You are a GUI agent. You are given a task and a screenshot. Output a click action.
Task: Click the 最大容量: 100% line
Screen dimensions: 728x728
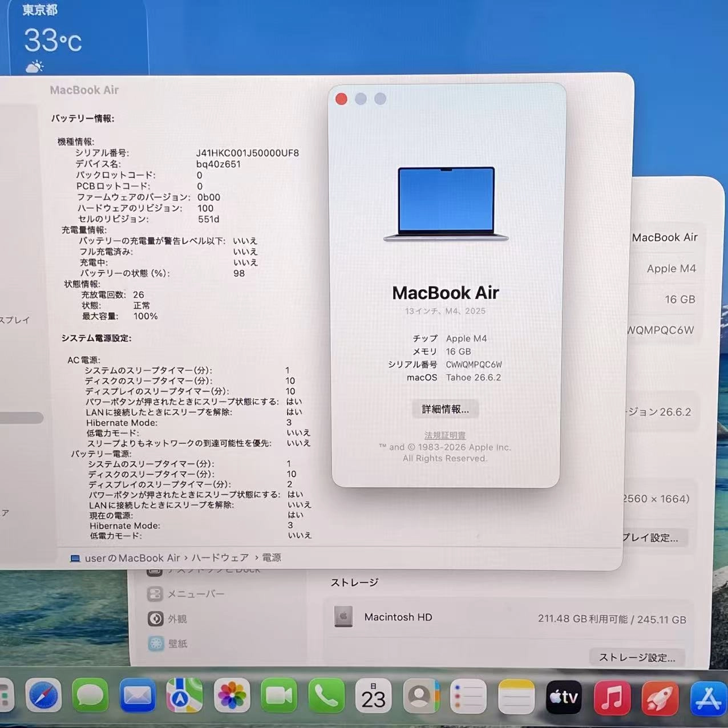120,316
